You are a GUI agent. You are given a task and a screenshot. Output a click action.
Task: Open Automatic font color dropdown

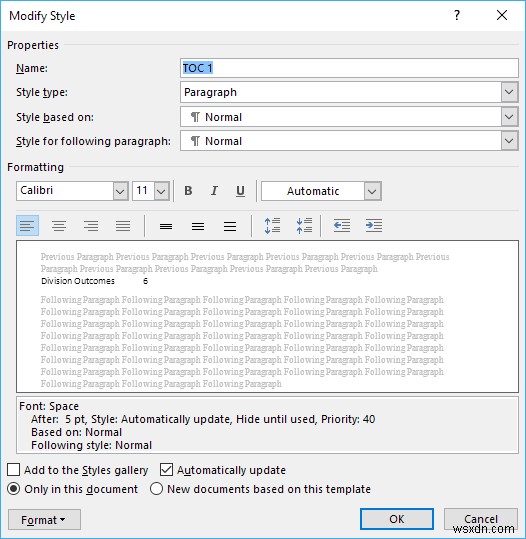(x=372, y=191)
